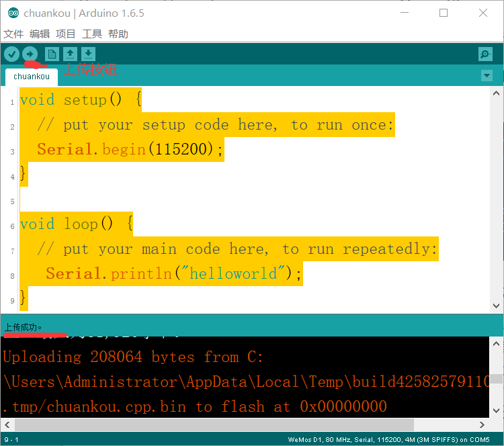Save the sketch with the Save (down arrow) icon
This screenshot has width=504, height=446.
click(x=89, y=54)
